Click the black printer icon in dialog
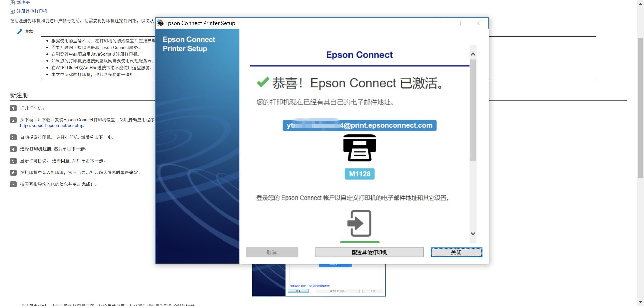The height and width of the screenshot is (306, 644). click(x=360, y=148)
